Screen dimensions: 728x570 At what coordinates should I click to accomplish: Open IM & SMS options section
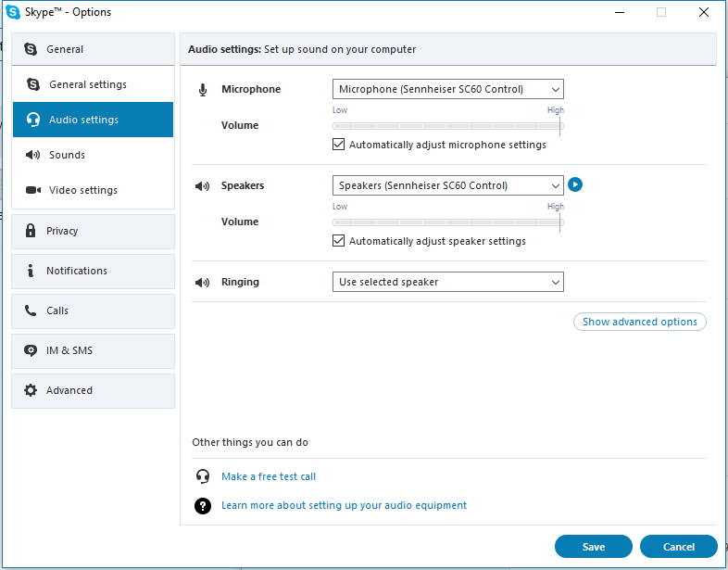click(93, 351)
